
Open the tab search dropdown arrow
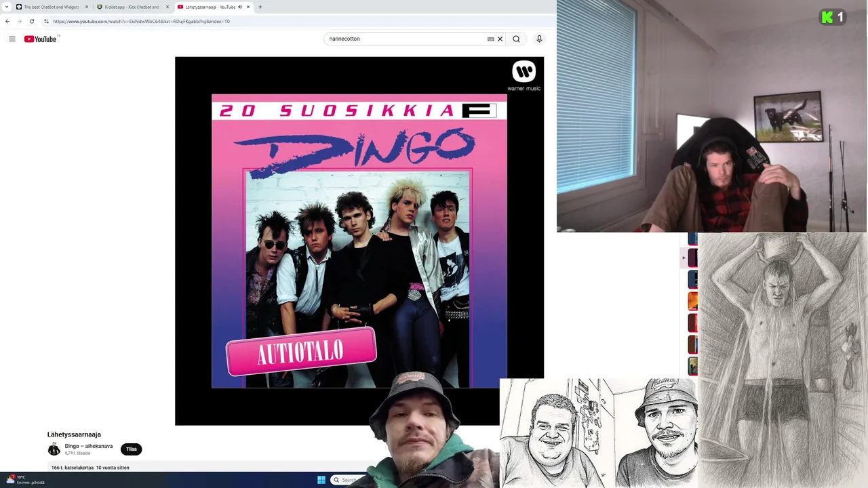tap(6, 7)
